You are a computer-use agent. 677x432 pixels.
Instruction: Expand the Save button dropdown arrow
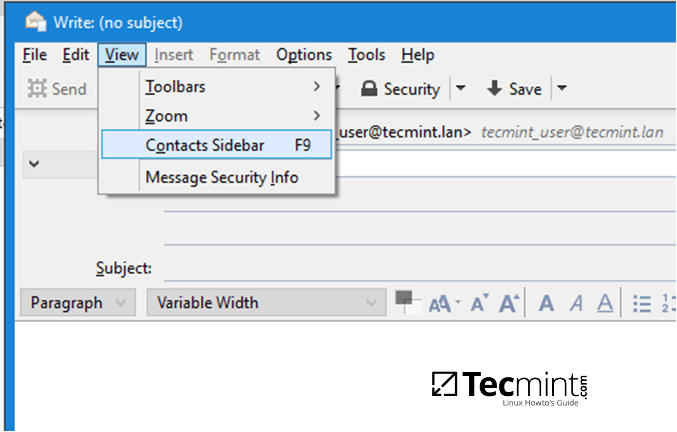[562, 89]
